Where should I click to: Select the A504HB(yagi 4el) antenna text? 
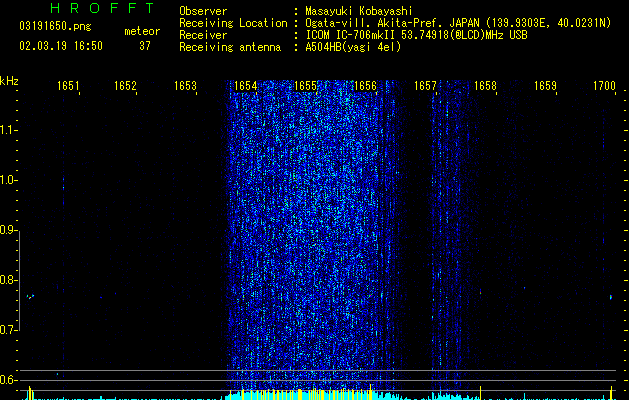point(353,47)
